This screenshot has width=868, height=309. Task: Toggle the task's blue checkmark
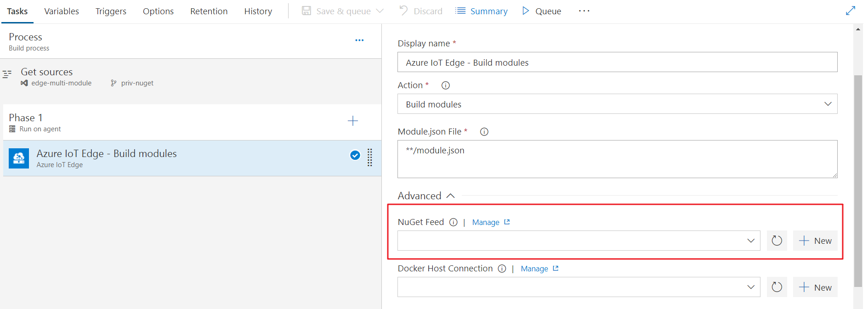coord(355,155)
